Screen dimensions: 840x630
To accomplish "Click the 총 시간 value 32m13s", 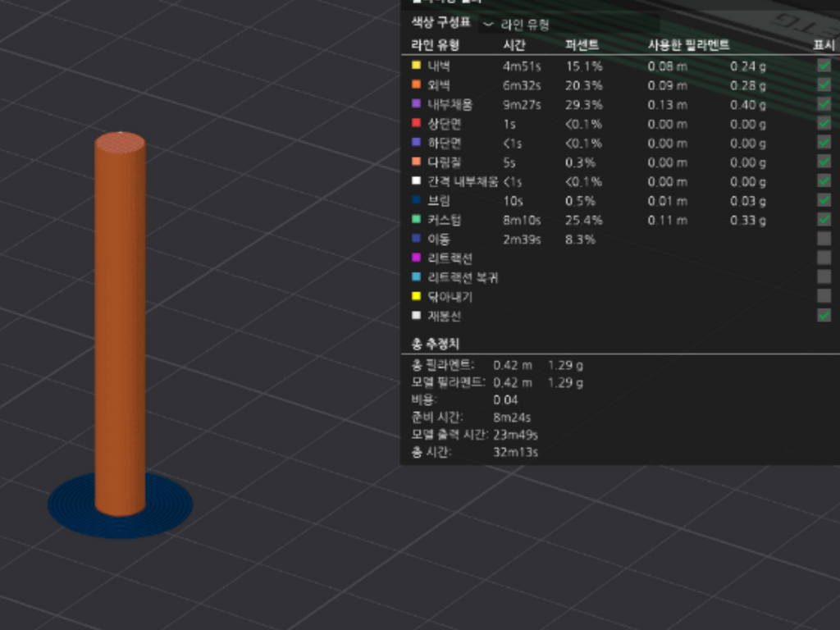I will (x=515, y=452).
